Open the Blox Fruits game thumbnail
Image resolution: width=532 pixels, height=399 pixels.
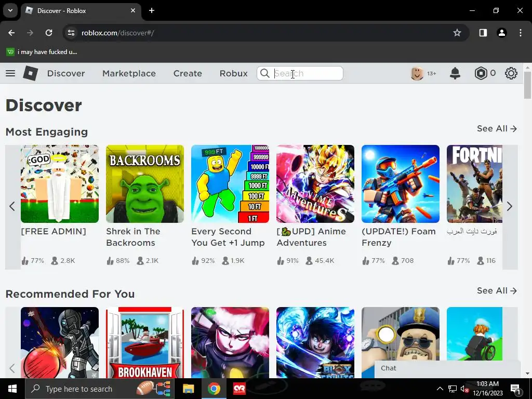click(x=315, y=343)
